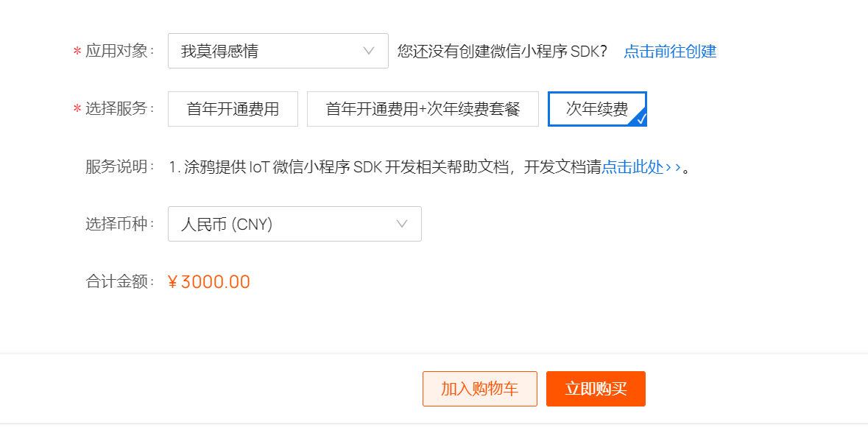This screenshot has height=447, width=868.
Task: Click the blue checkmark corner on 次年续费
Action: click(x=641, y=119)
